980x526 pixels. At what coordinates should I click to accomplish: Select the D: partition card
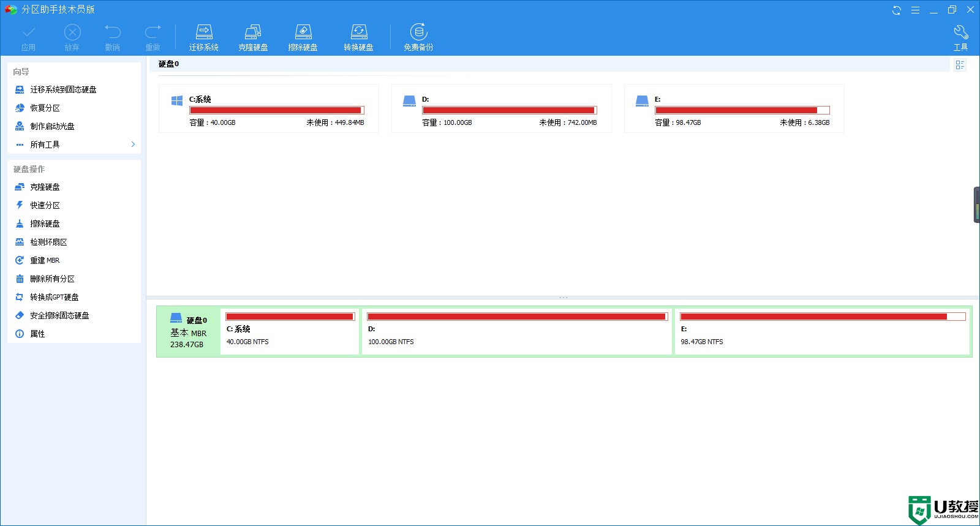[x=502, y=108]
